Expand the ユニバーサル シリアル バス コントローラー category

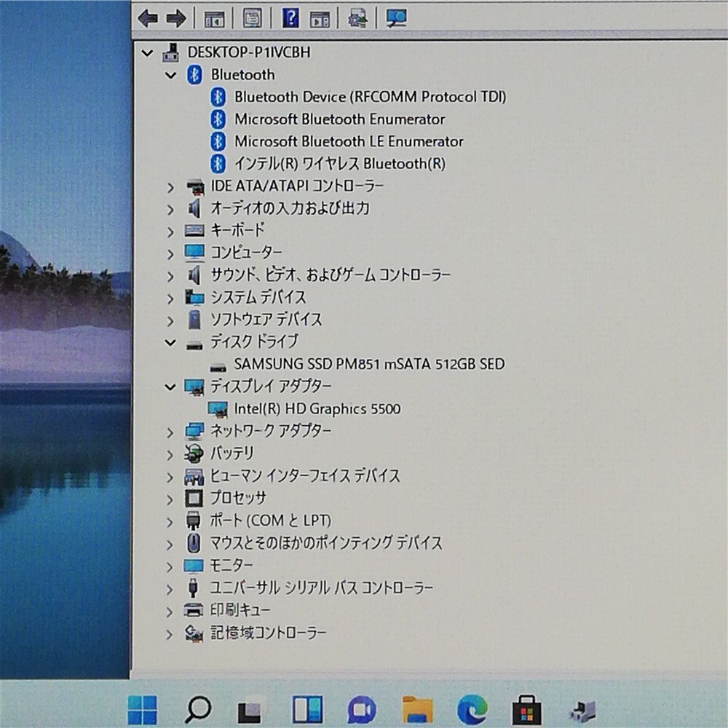click(x=170, y=587)
